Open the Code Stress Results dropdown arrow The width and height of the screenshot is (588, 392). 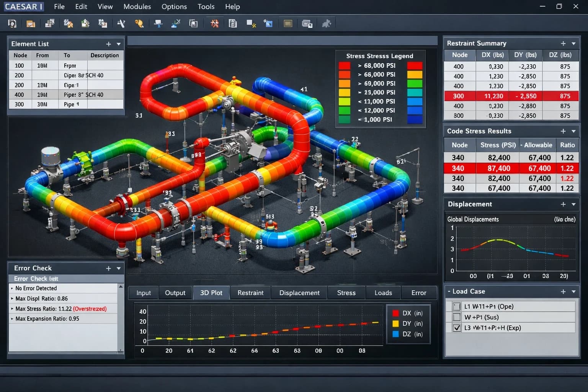[x=573, y=131]
